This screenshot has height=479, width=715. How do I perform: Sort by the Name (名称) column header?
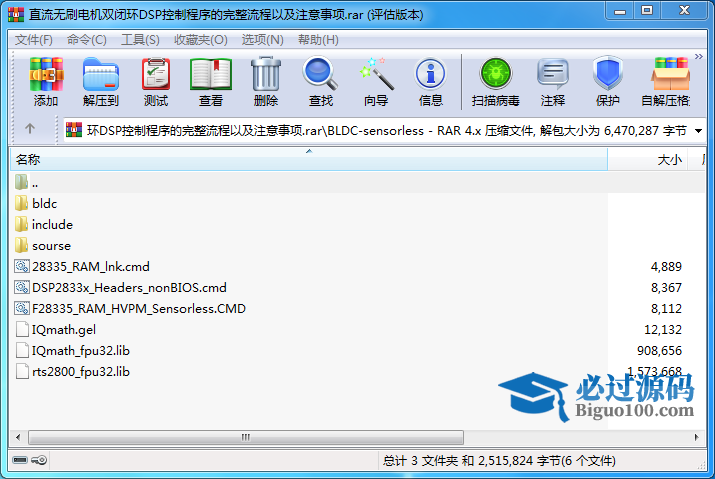(x=309, y=160)
